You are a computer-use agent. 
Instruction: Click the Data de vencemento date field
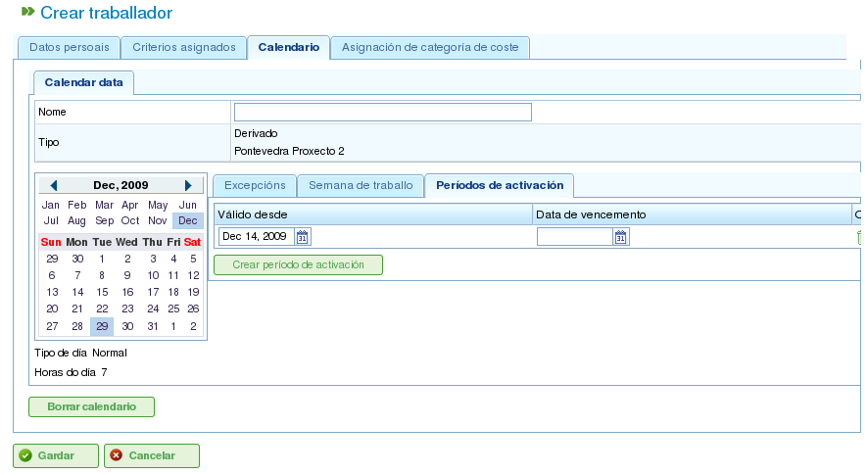coord(575,237)
